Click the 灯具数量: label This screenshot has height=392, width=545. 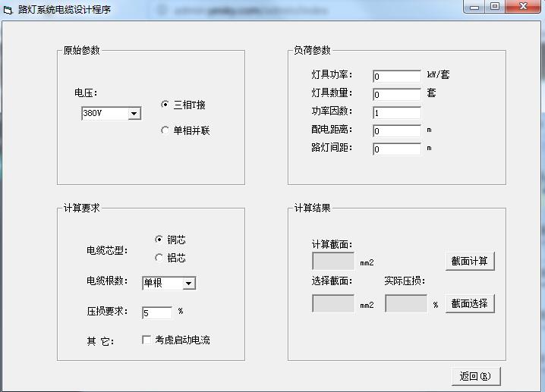tap(332, 93)
